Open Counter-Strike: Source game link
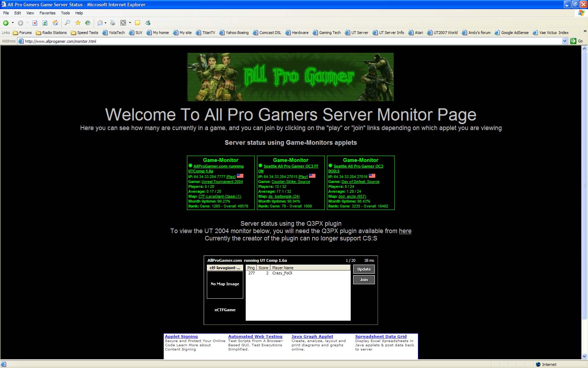The height and width of the screenshot is (368, 588). point(291,182)
